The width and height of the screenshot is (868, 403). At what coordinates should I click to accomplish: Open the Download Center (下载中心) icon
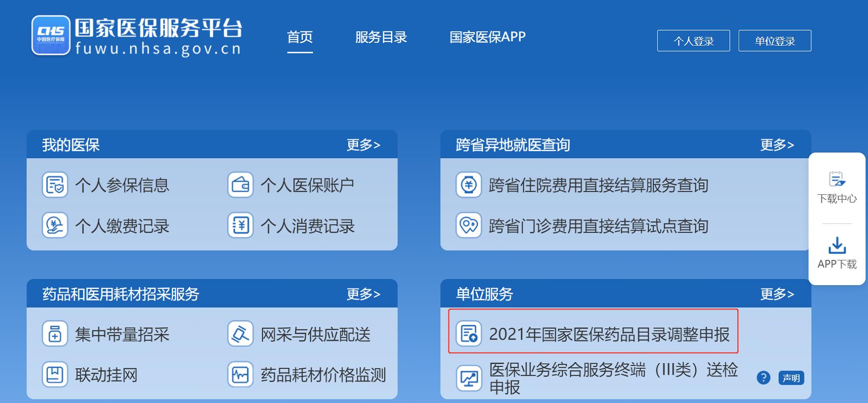[837, 179]
